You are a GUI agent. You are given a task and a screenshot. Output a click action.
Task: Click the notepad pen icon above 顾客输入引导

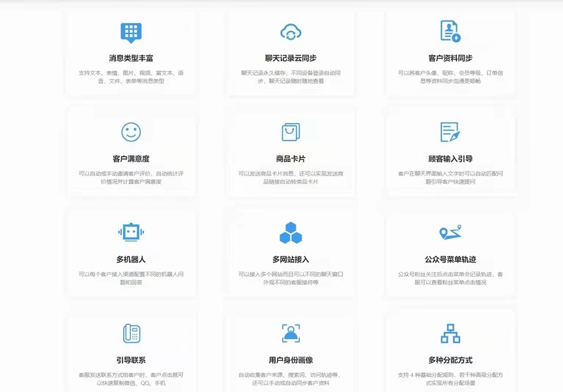coord(450,132)
